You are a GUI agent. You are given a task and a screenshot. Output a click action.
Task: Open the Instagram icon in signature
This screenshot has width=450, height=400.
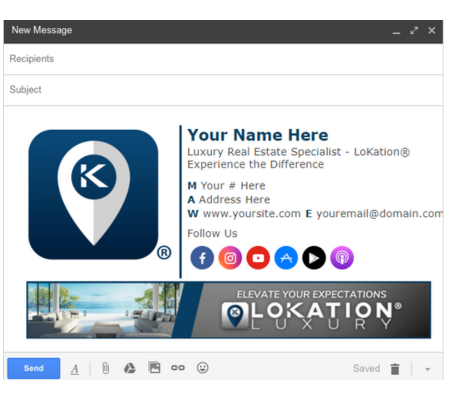pyautogui.click(x=230, y=258)
